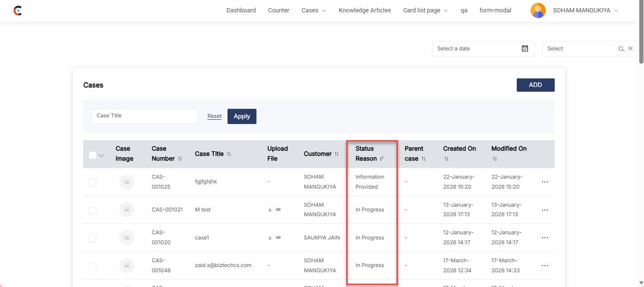Sort by Status Reason column

click(381, 159)
